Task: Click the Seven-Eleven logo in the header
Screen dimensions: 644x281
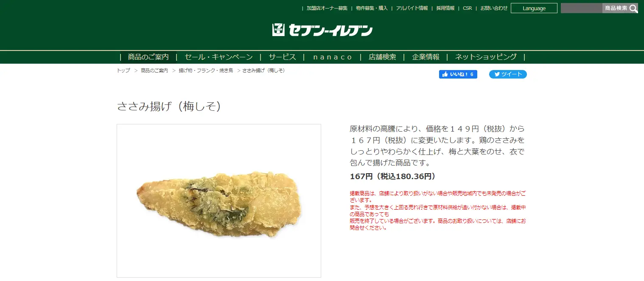Action: tap(322, 30)
